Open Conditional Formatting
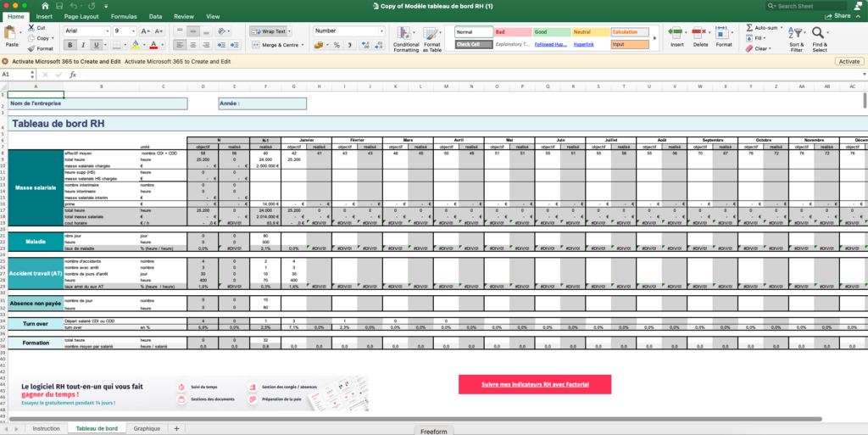Image resolution: width=868 pixels, height=435 pixels. point(406,38)
